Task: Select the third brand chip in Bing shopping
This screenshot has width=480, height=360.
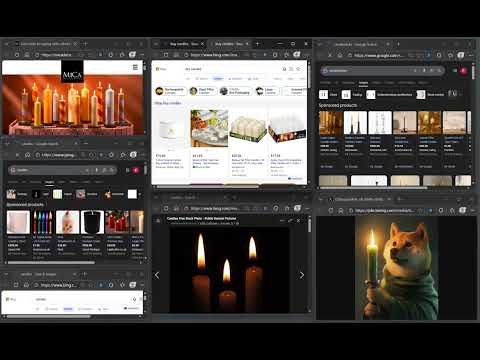Action: click(x=235, y=91)
